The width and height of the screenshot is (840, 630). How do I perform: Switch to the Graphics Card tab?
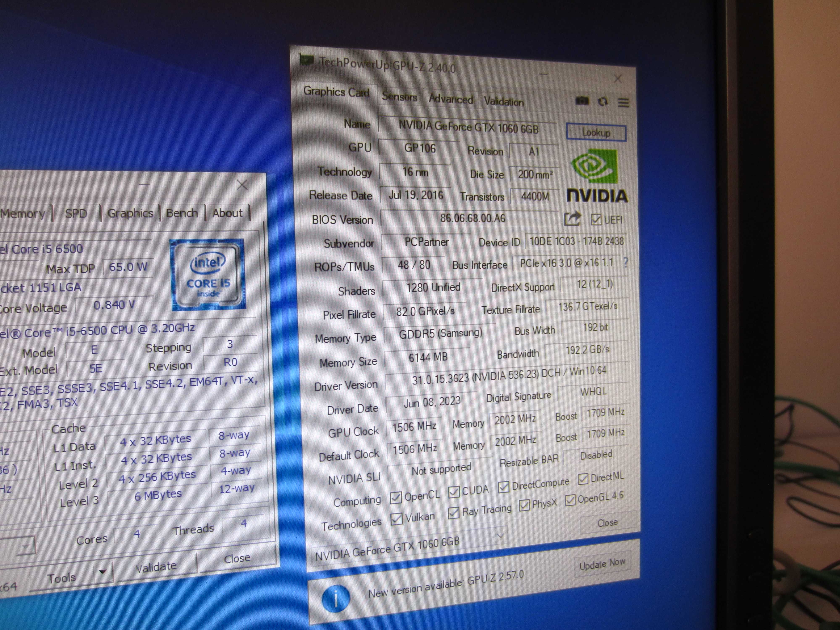[x=336, y=92]
